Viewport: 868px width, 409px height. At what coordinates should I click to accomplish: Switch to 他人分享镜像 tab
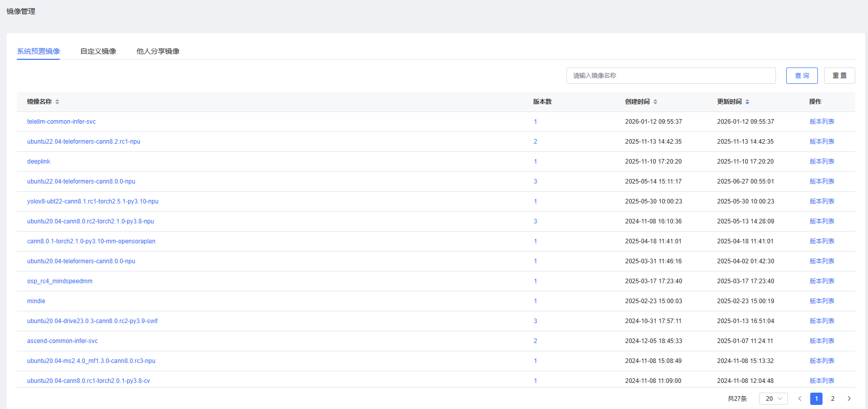click(158, 51)
